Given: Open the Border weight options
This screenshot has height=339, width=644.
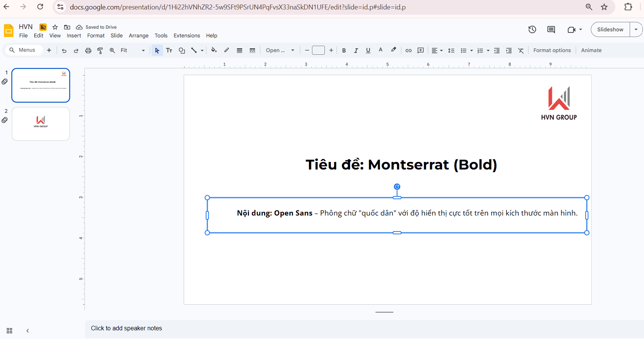Looking at the screenshot, I should 240,50.
